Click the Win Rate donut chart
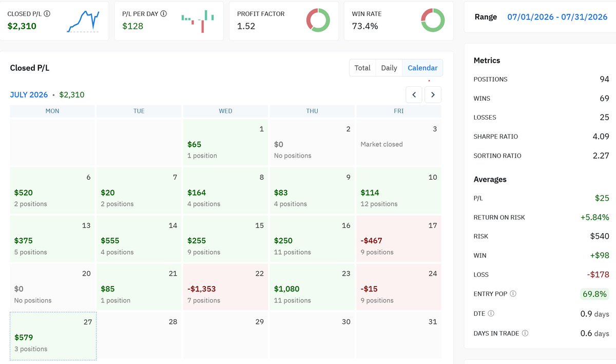The image size is (616, 364). [x=433, y=21]
